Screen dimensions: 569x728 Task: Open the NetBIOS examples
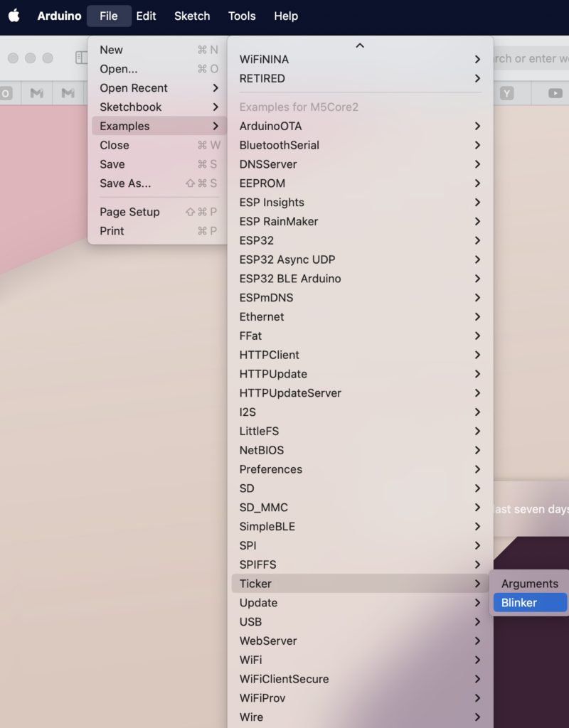coord(360,449)
